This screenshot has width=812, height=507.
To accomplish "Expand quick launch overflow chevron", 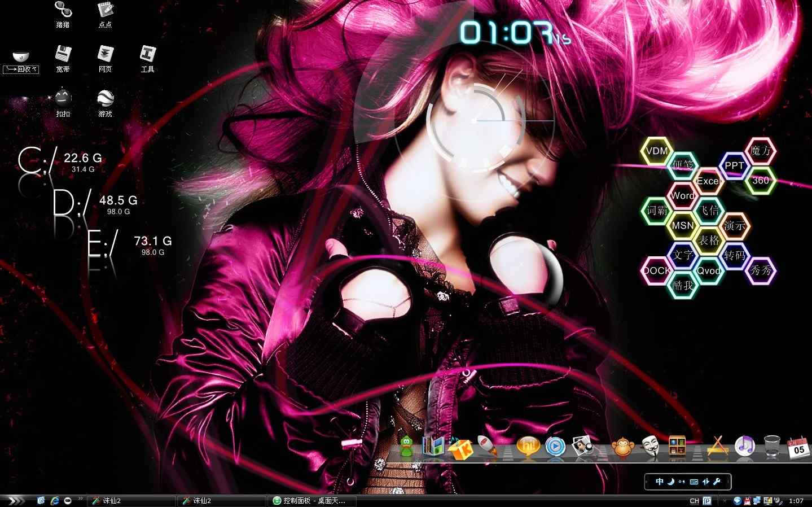I will 80,499.
